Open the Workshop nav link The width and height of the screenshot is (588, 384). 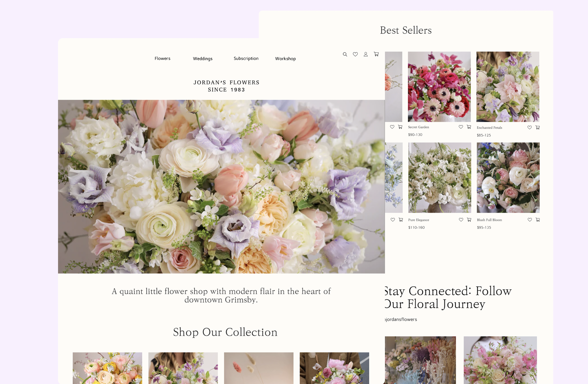pyautogui.click(x=285, y=59)
